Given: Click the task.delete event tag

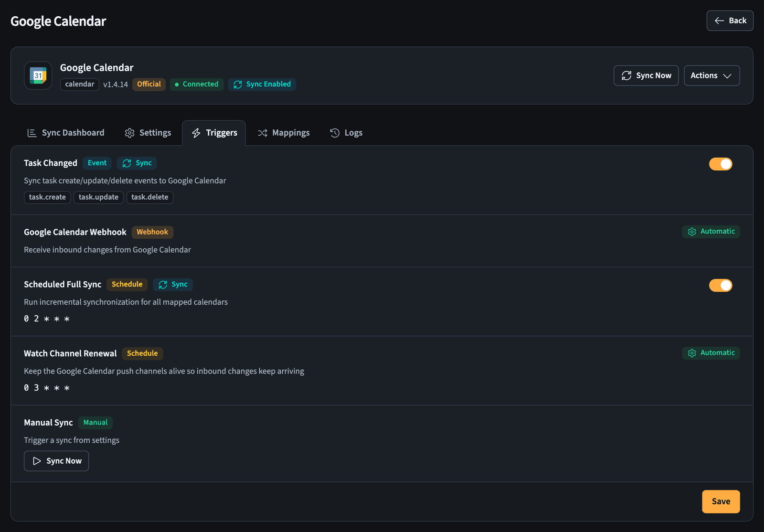Looking at the screenshot, I should tap(150, 197).
